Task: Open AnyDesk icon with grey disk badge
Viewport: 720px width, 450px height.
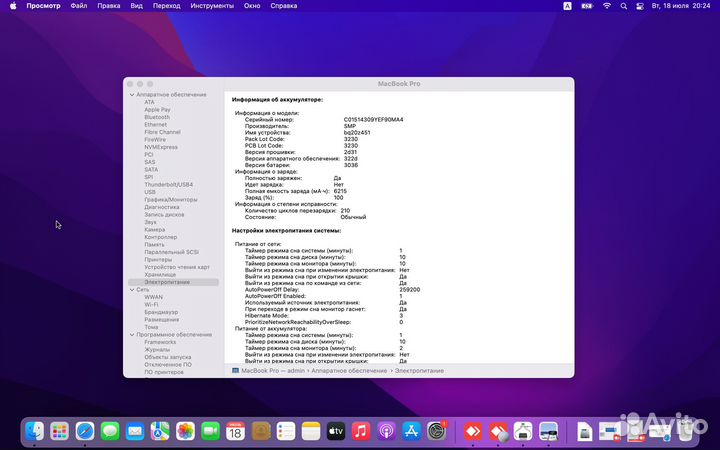Action: (498, 431)
